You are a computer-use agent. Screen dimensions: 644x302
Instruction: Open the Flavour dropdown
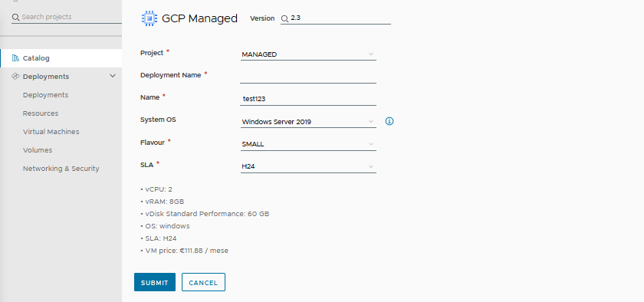click(x=308, y=144)
